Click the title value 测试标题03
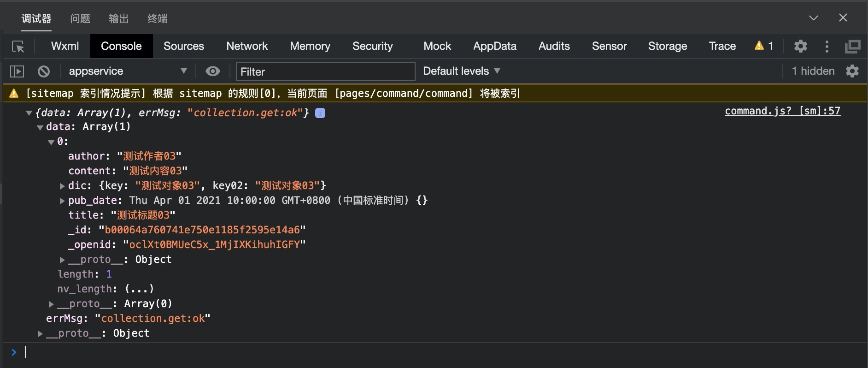This screenshot has height=368, width=868. tap(143, 215)
